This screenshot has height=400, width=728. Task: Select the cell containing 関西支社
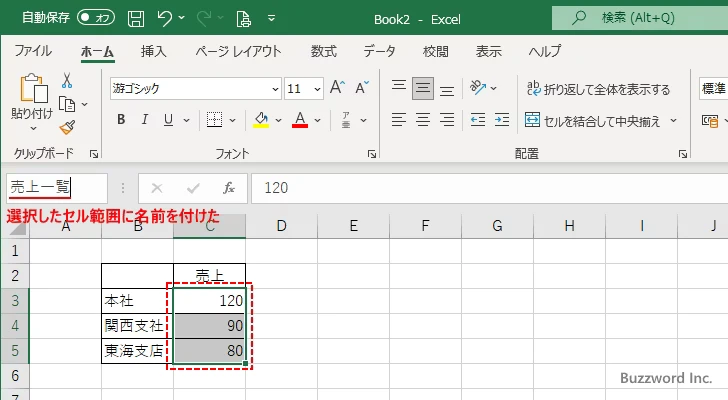click(137, 326)
